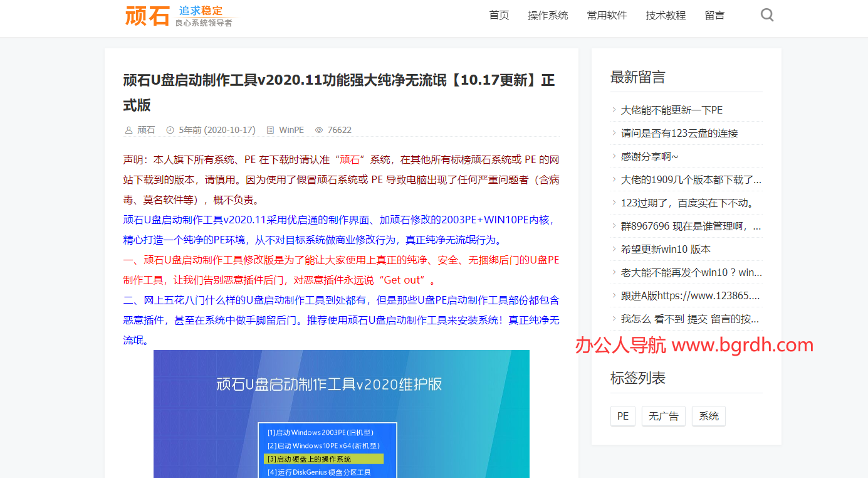This screenshot has width=868, height=478.
Task: Open comment 群8967696 现在是谁管理啊
Action: pos(691,226)
